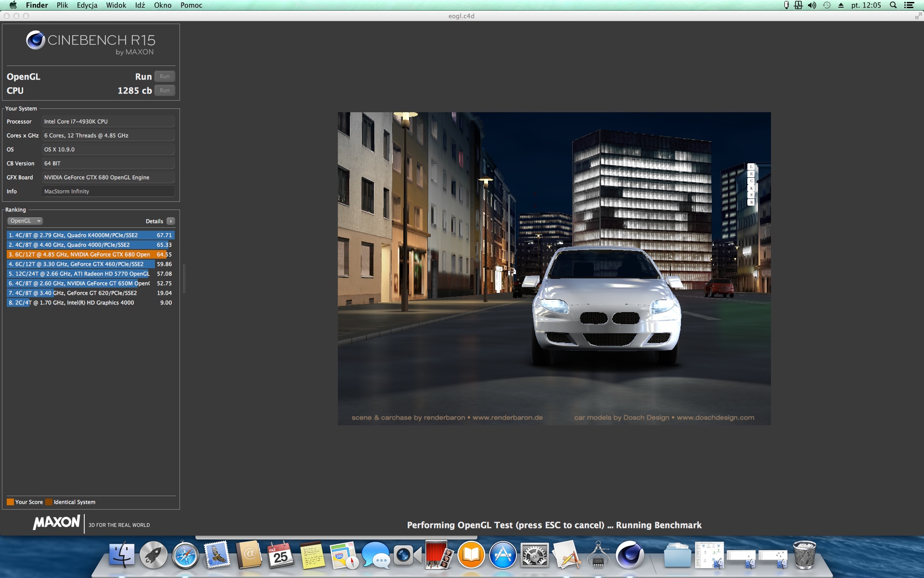Click the Cinebench icon in Dock
This screenshot has height=578, width=924.
(630, 555)
